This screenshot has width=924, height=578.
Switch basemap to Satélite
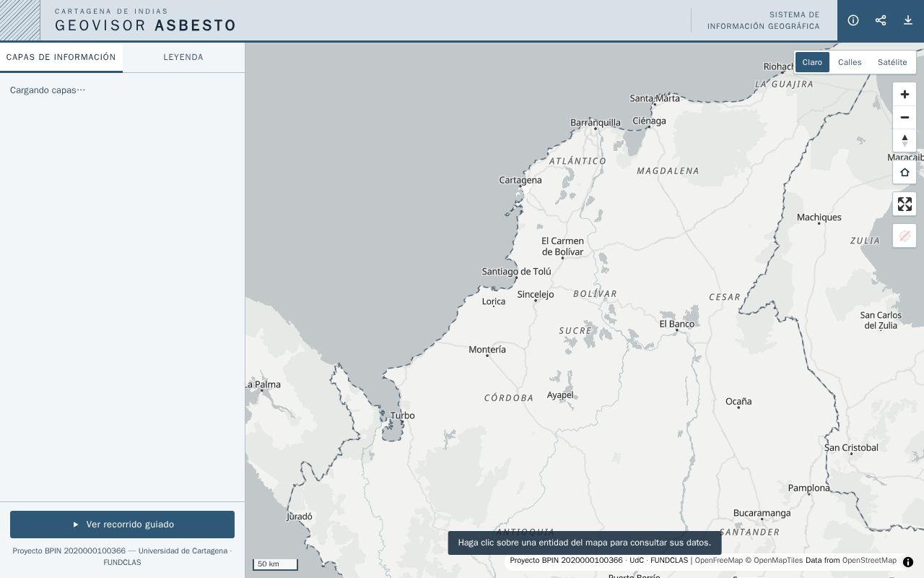(892, 62)
